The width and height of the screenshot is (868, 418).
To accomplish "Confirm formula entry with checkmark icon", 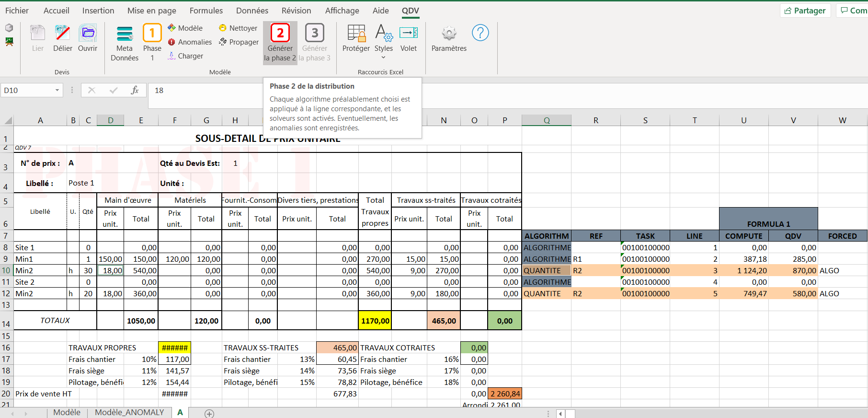I will pos(114,90).
